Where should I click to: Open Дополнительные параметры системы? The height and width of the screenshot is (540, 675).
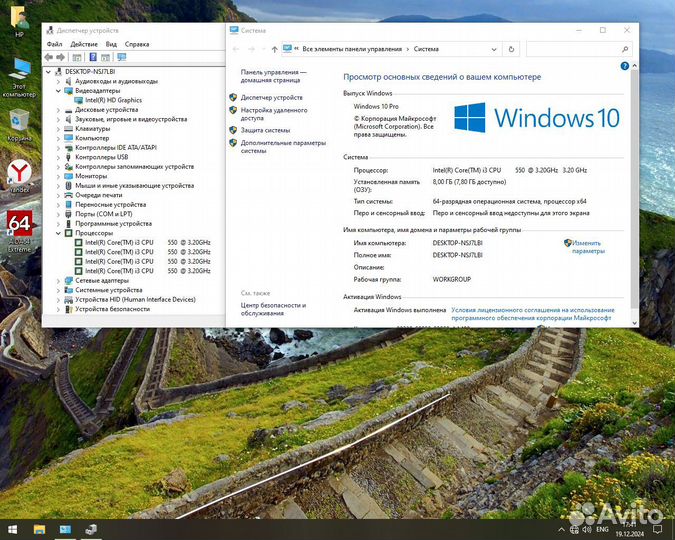pos(283,147)
